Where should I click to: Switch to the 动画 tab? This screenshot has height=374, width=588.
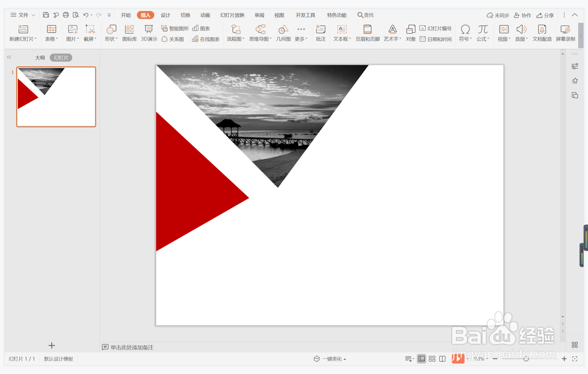[205, 15]
